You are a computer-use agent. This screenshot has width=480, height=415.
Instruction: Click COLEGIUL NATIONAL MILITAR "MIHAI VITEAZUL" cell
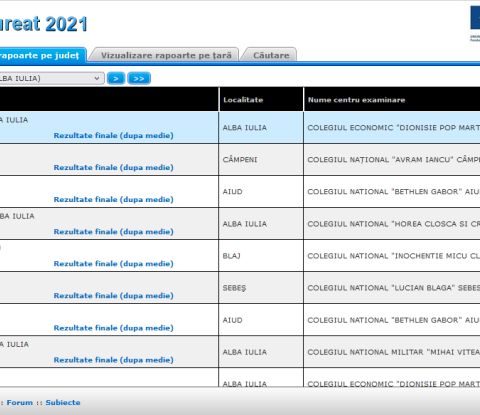tap(392, 352)
